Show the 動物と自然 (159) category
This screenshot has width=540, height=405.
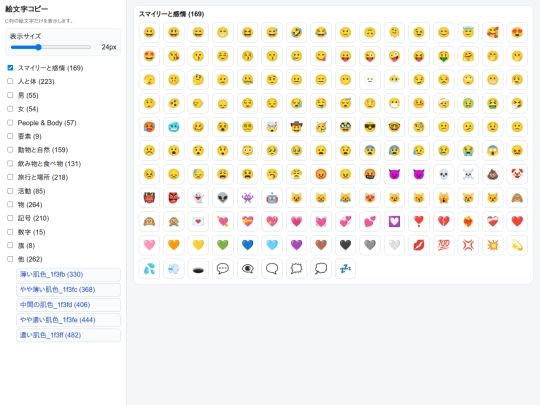pyautogui.click(x=10, y=149)
